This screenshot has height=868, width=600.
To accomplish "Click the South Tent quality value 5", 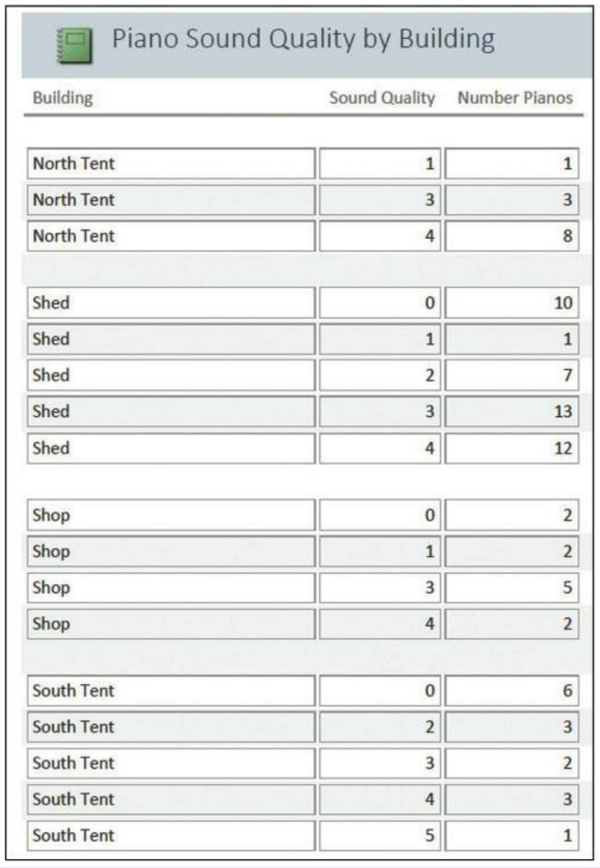I will coord(380,835).
